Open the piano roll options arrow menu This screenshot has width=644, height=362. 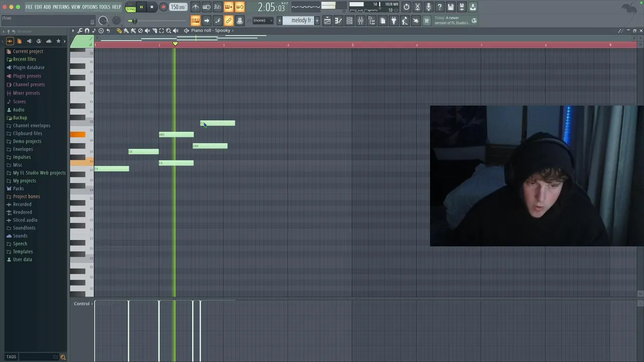[x=73, y=31]
